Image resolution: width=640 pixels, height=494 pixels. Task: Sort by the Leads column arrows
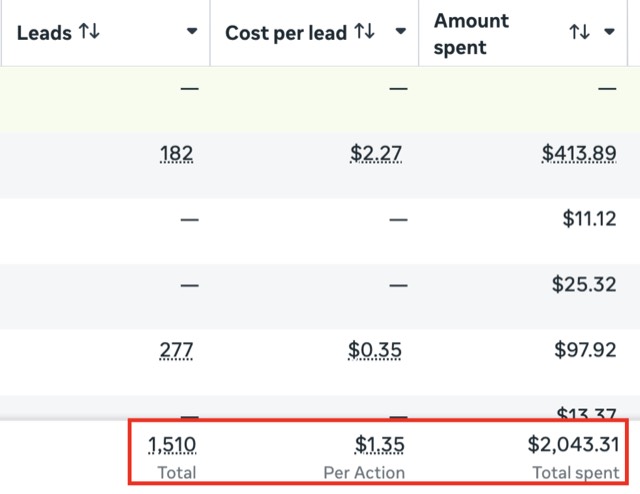click(x=89, y=31)
